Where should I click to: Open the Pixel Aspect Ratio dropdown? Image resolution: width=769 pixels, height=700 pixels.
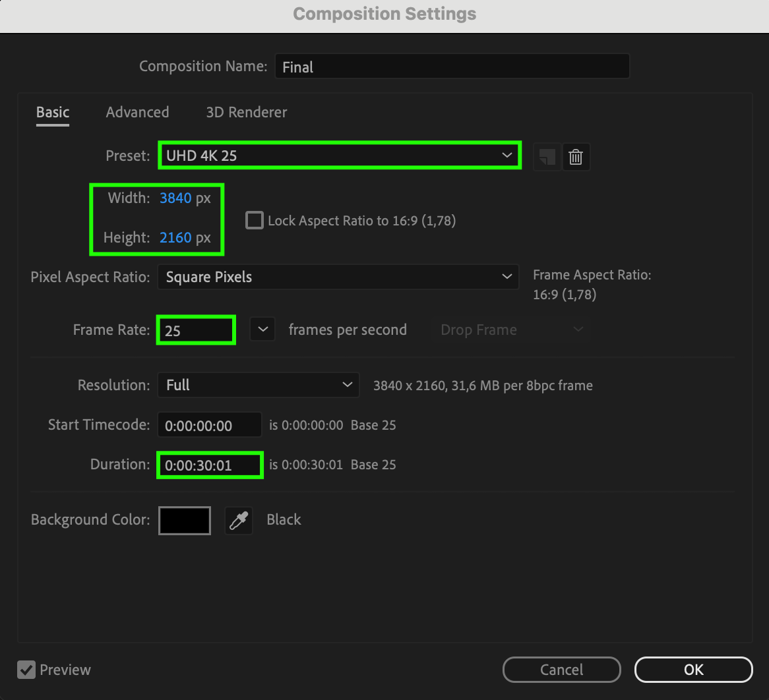[337, 277]
